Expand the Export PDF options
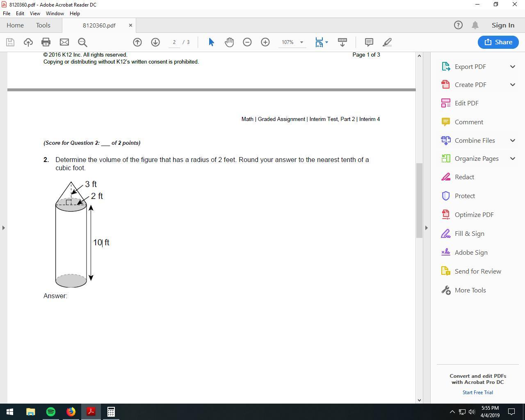Image resolution: width=525 pixels, height=420 pixels. coord(512,66)
